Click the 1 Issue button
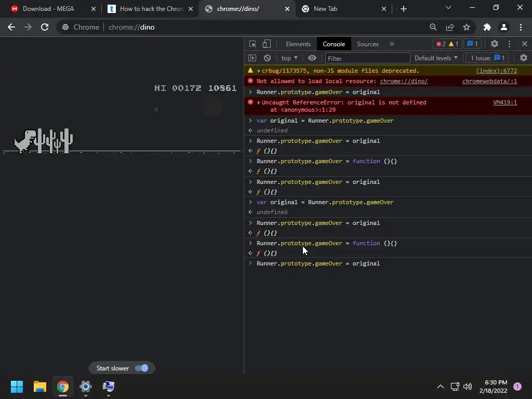This screenshot has height=399, width=532. coord(487,58)
